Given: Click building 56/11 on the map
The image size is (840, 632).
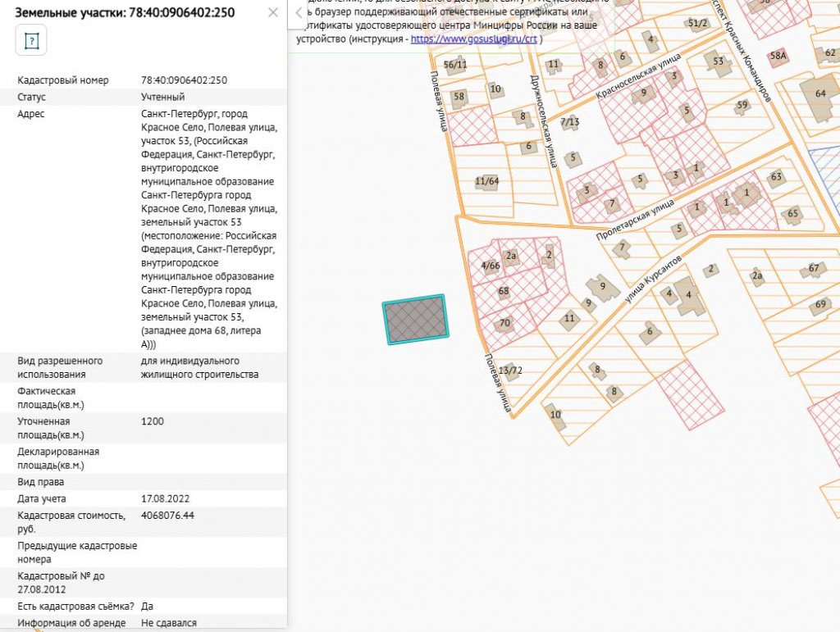Looking at the screenshot, I should coord(455,65).
